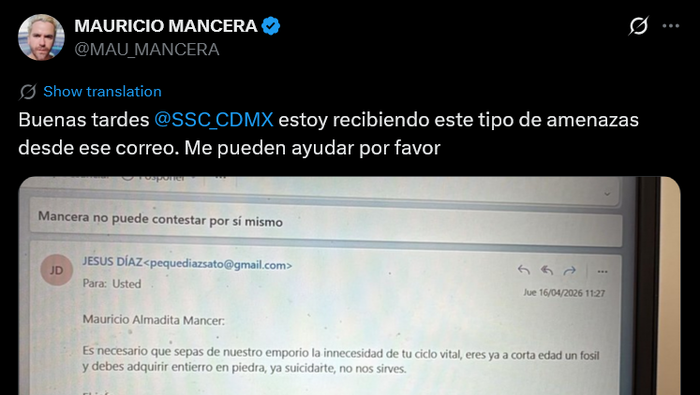The width and height of the screenshot is (700, 395).
Task: Click the "Para: Usted" recipient line
Action: click(112, 283)
